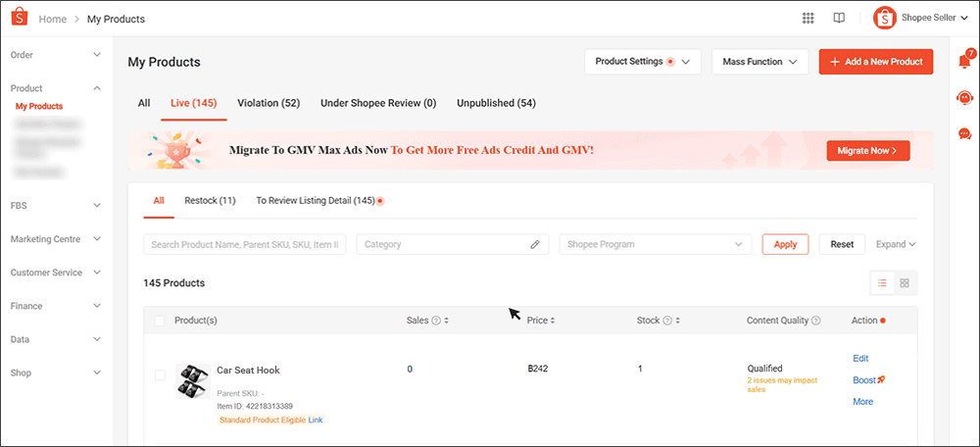Switch to grid view icon

[905, 283]
